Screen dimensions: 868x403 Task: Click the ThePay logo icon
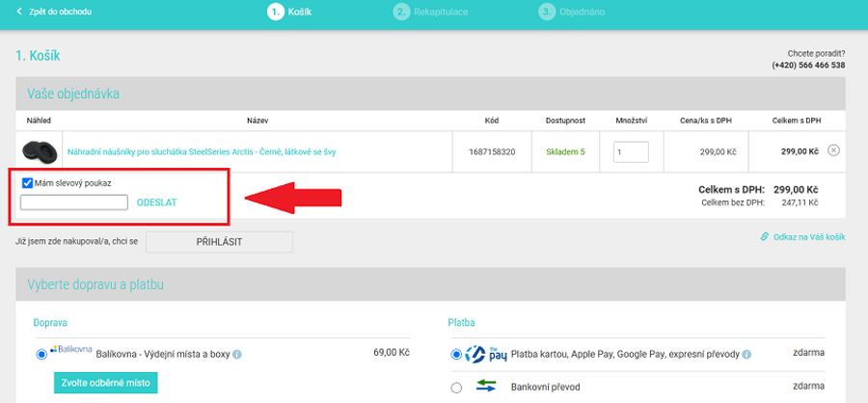(486, 354)
